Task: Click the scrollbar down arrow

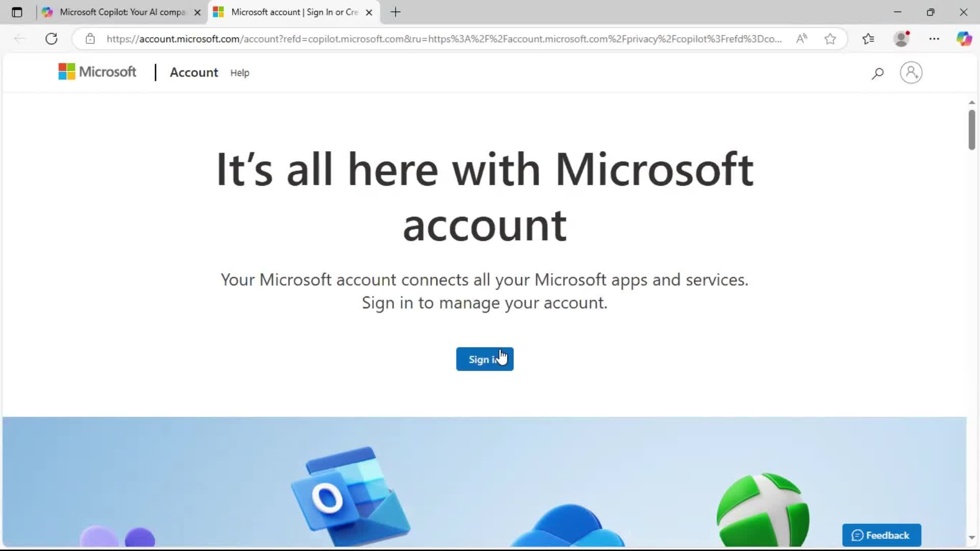Action: tap(971, 538)
